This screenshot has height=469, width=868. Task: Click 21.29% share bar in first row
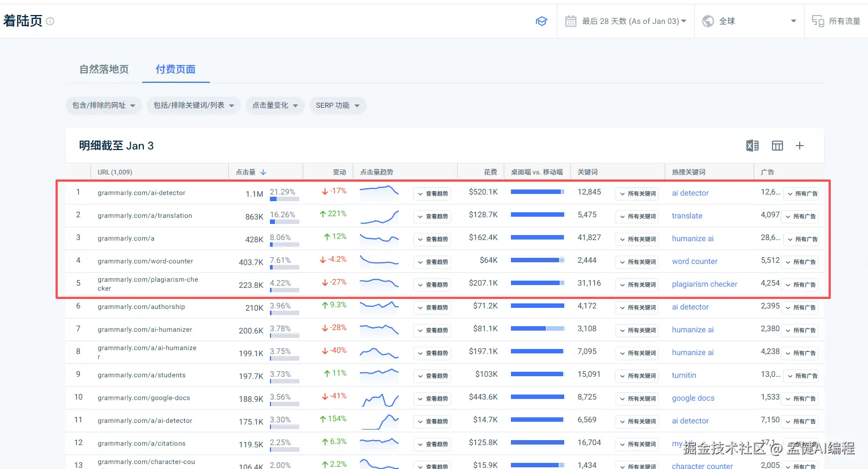(x=284, y=198)
